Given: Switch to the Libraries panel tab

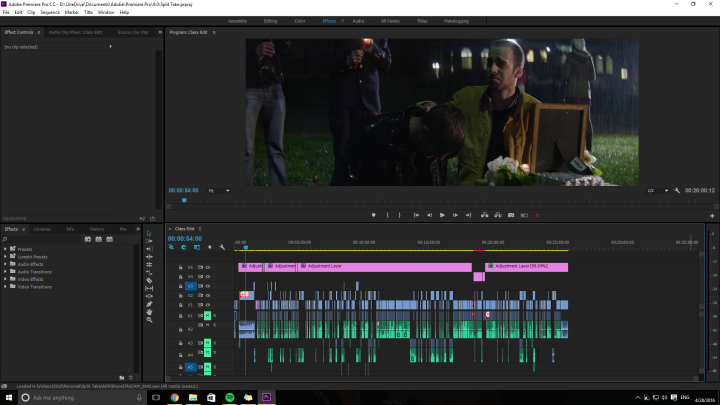Looking at the screenshot, I should (x=42, y=229).
